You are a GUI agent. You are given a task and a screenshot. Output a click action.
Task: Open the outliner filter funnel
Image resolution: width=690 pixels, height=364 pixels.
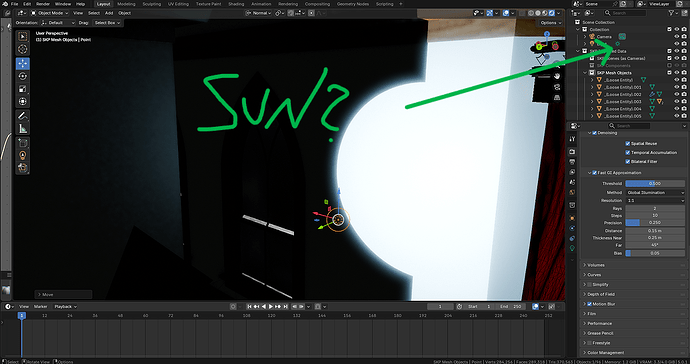[672, 13]
